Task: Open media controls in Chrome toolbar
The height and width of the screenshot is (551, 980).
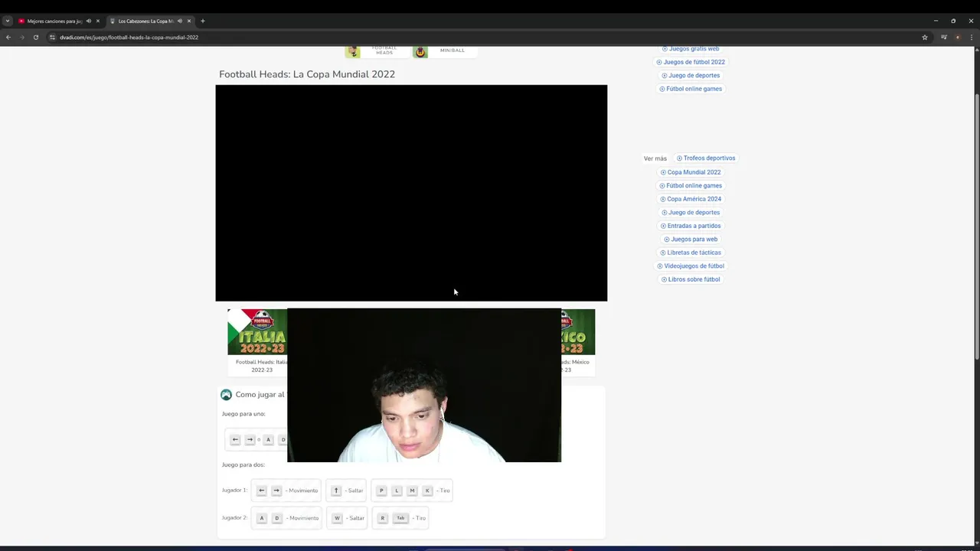Action: click(x=944, y=37)
